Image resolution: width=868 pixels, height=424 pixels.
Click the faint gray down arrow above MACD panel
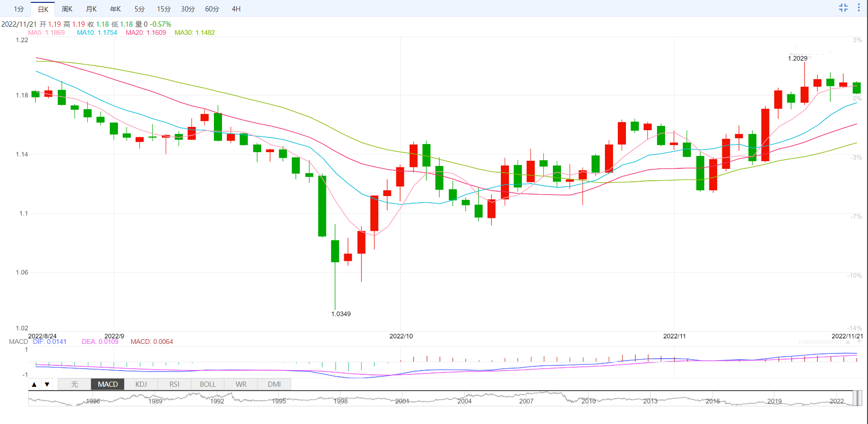pos(859,342)
